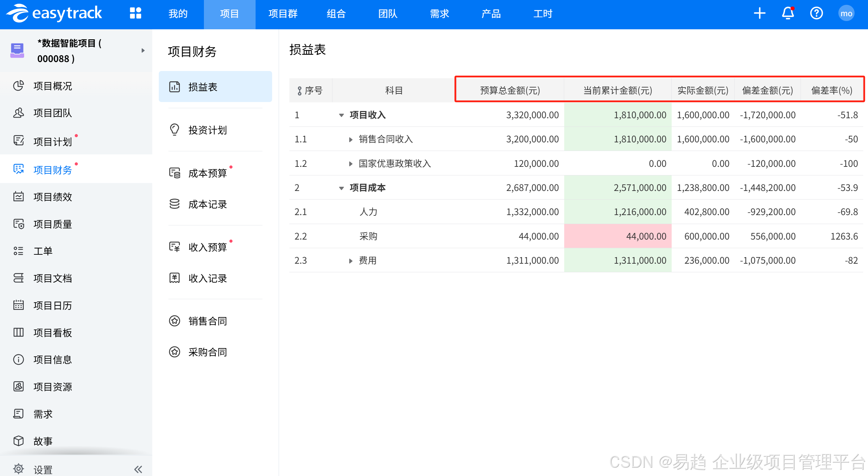This screenshot has width=868, height=476.
Task: Expand the 费用 row
Action: click(351, 261)
